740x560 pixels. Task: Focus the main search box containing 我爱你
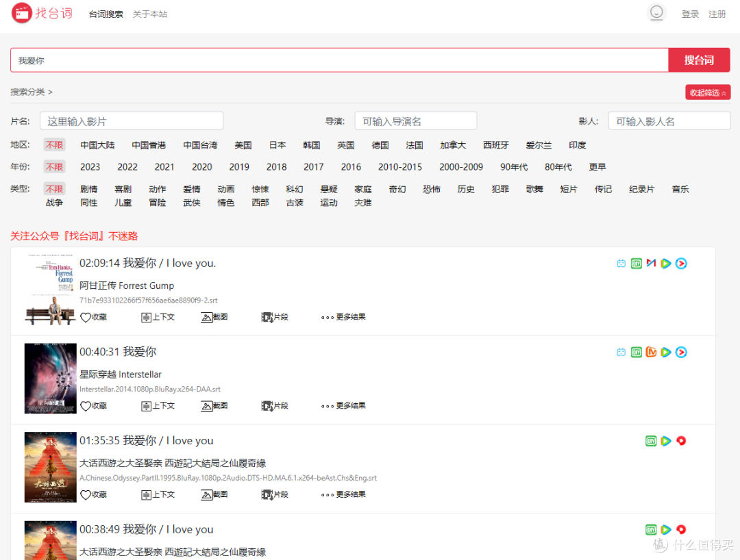coord(339,60)
